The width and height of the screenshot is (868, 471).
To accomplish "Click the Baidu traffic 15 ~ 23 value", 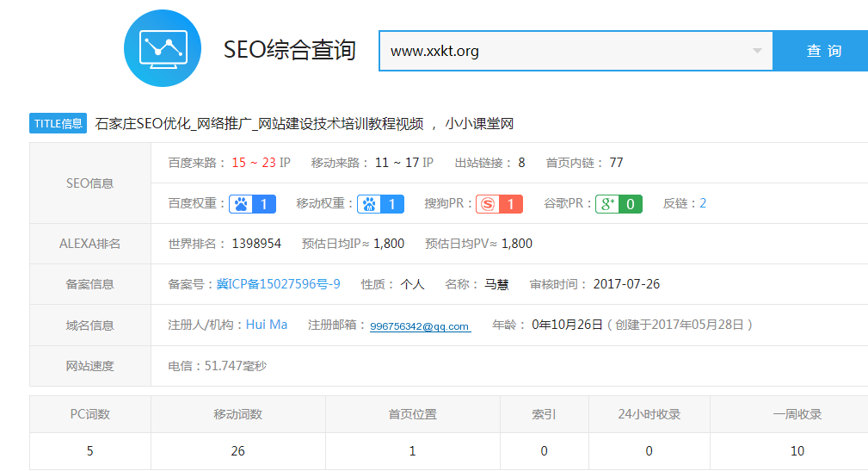I will pyautogui.click(x=254, y=163).
